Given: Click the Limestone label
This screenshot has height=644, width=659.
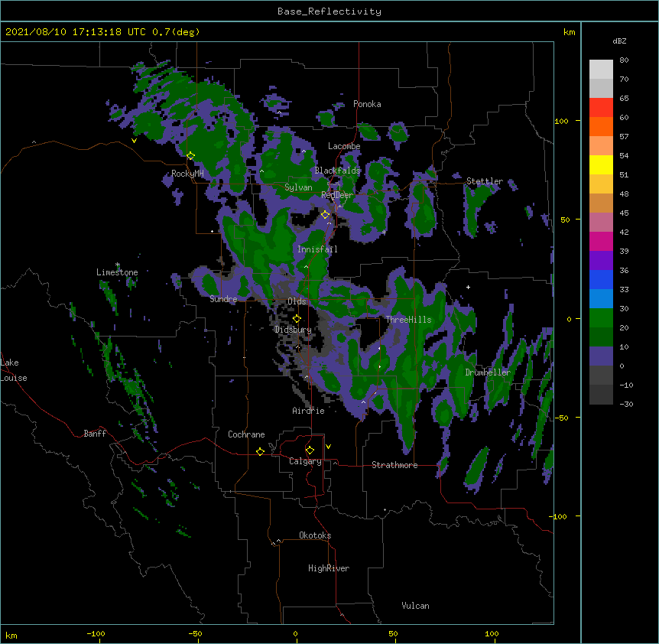Looking at the screenshot, I should coord(117,272).
